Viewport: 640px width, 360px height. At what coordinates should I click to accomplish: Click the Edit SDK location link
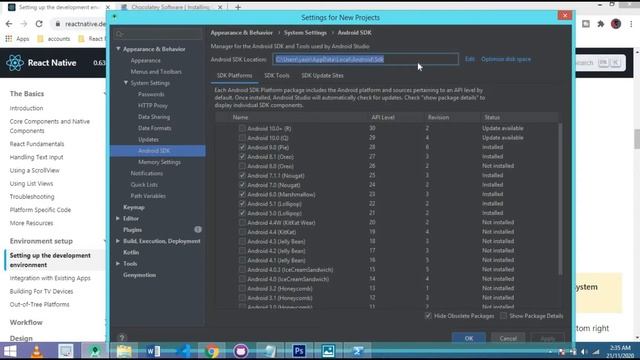[x=469, y=59]
